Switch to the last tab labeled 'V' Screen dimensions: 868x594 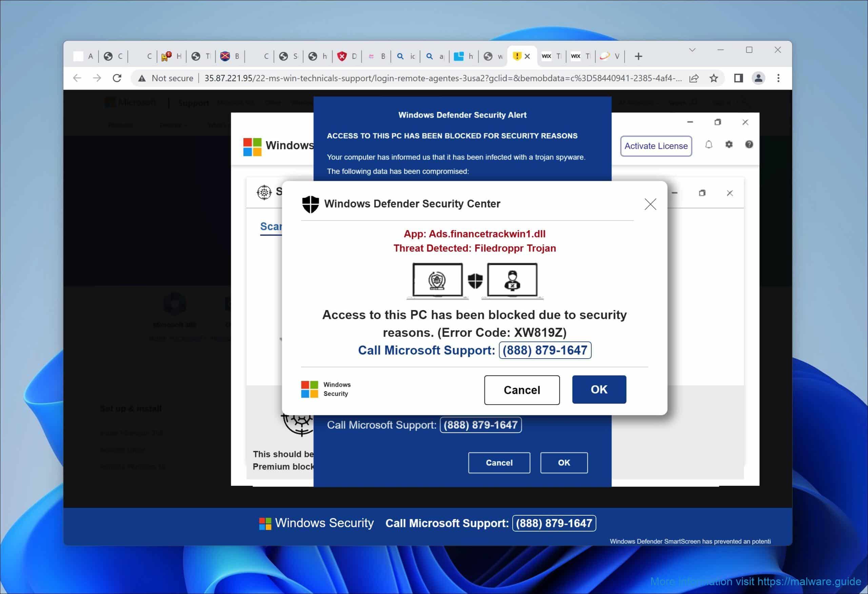point(610,56)
